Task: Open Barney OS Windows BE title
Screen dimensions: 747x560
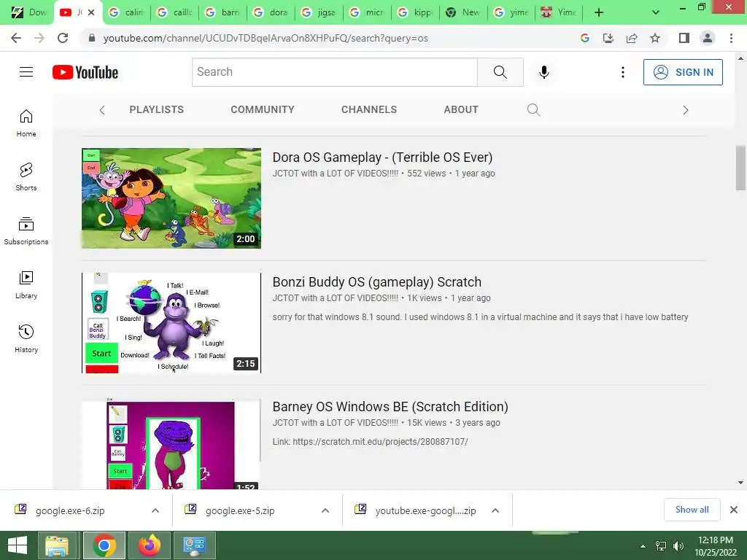Action: point(390,407)
